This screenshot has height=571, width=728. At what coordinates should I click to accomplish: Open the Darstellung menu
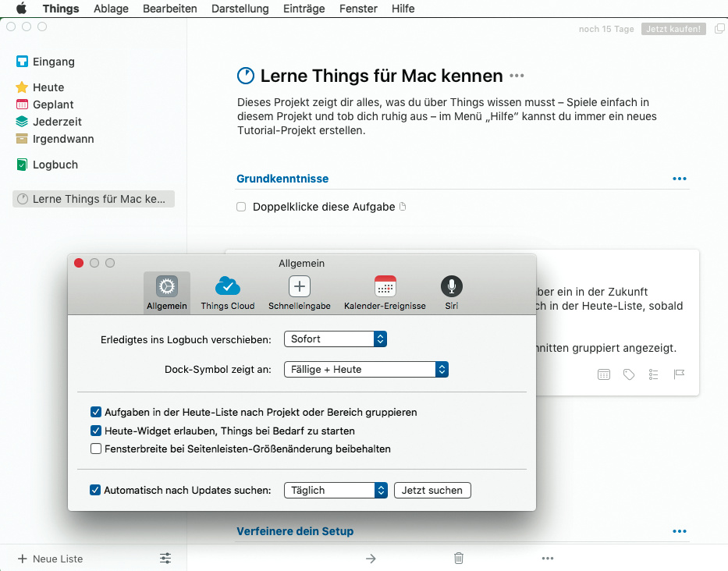[240, 9]
